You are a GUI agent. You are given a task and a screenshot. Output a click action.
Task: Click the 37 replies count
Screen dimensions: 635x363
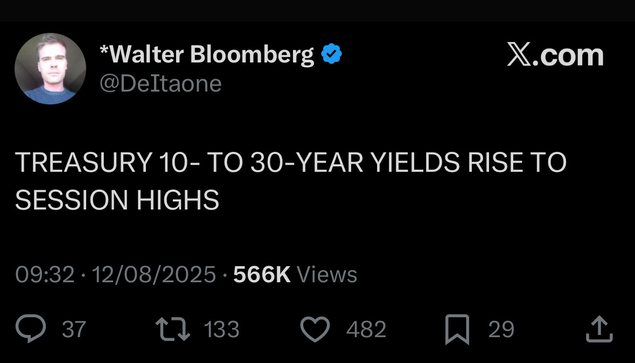click(74, 329)
